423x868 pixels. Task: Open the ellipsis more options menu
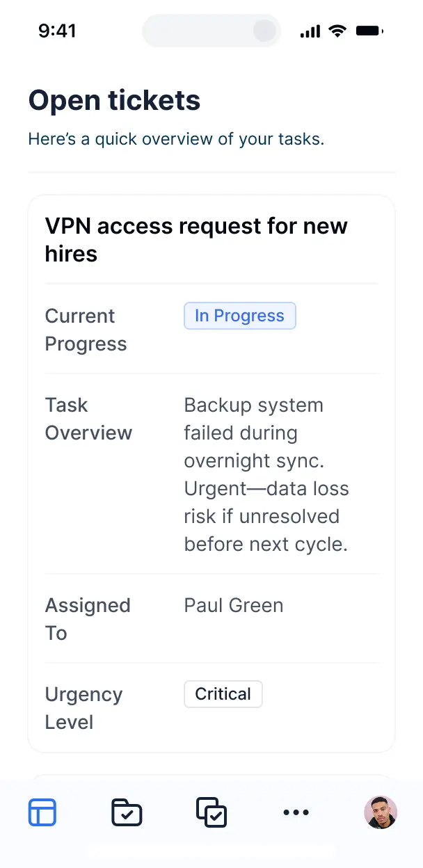pos(296,812)
